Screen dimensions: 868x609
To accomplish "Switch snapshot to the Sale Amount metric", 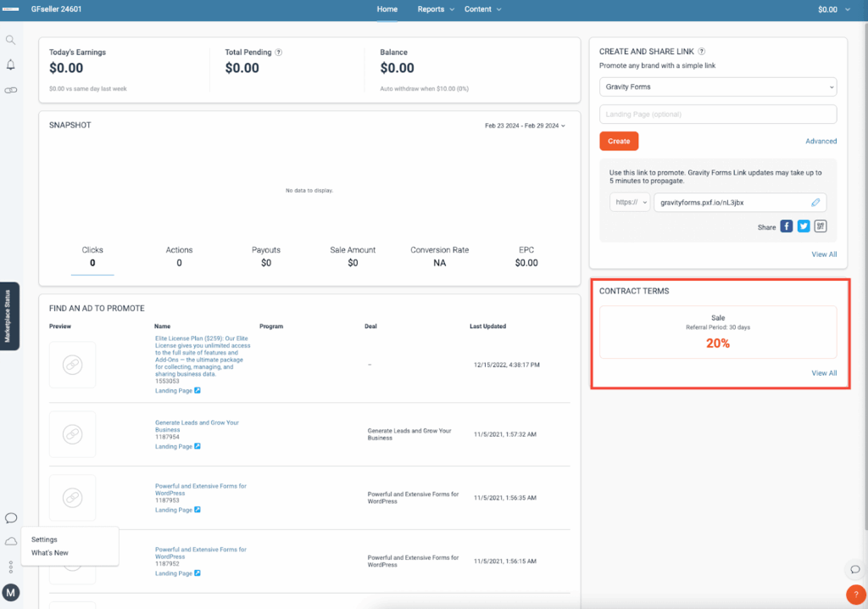I will tap(353, 256).
